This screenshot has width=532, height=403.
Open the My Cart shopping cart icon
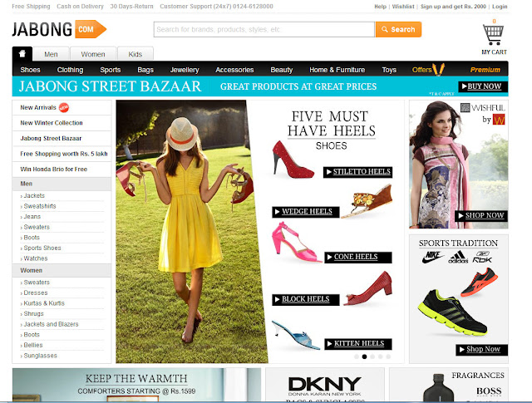[x=494, y=34]
